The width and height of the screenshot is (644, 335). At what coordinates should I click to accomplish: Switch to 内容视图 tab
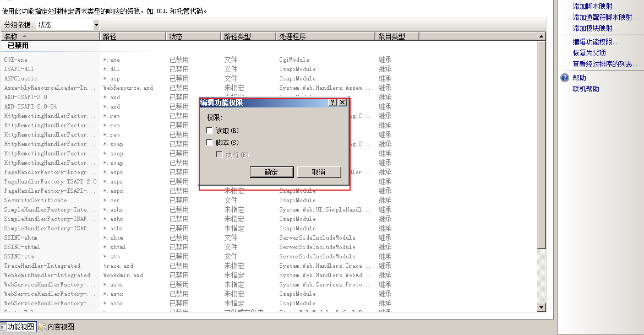[x=57, y=327]
